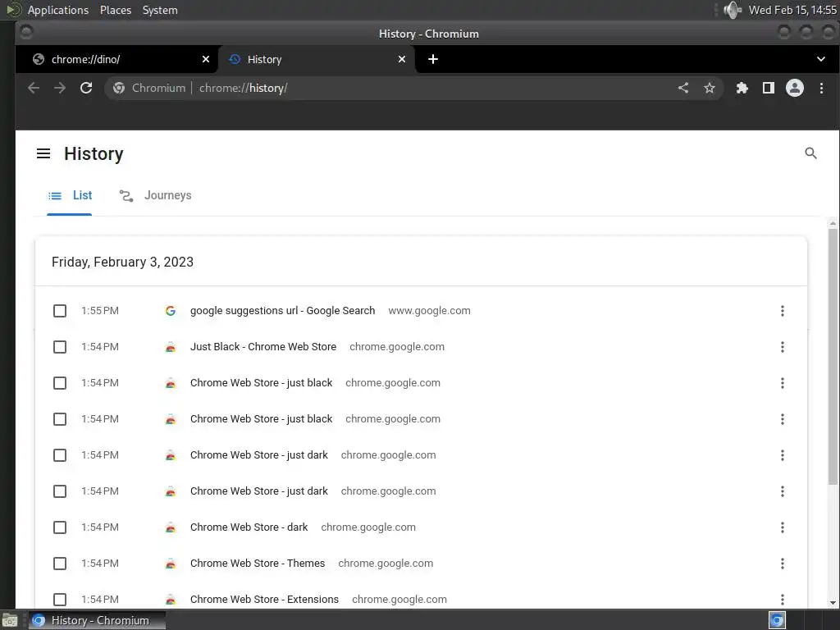The height and width of the screenshot is (630, 840).
Task: Select checkbox for Chrome Web Store - Themes
Action: click(x=60, y=564)
